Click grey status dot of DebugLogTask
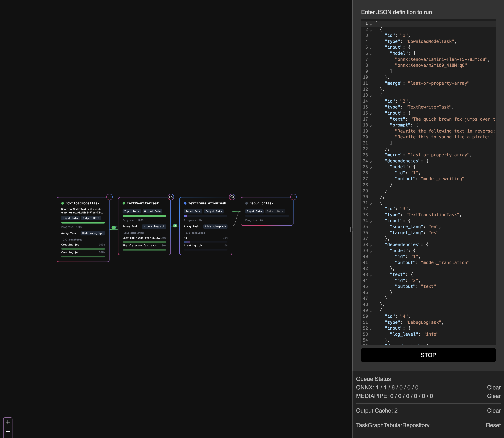 (x=247, y=203)
